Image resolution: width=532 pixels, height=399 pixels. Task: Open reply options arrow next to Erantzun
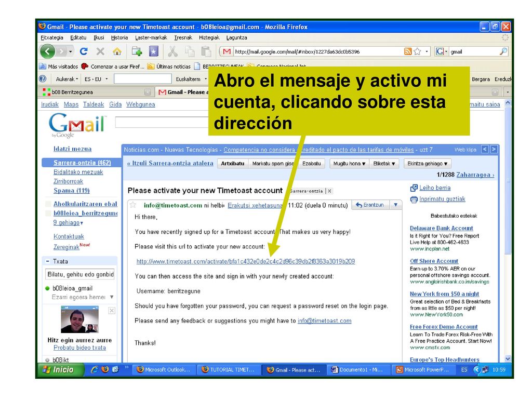395,205
